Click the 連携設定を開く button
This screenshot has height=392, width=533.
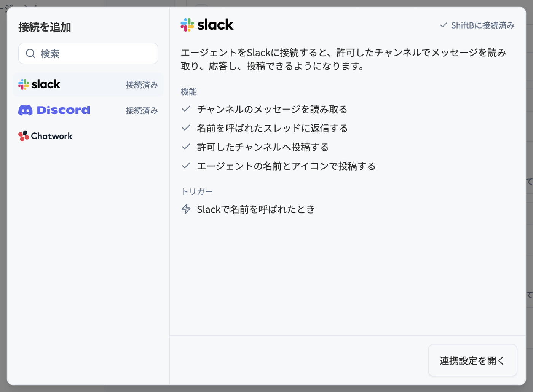click(472, 360)
